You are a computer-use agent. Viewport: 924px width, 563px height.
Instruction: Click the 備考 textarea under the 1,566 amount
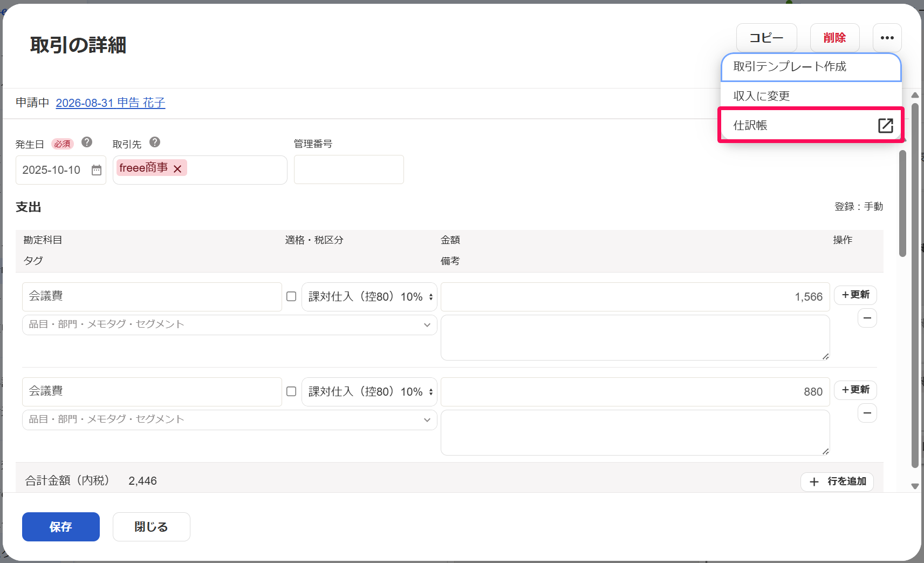coord(635,338)
